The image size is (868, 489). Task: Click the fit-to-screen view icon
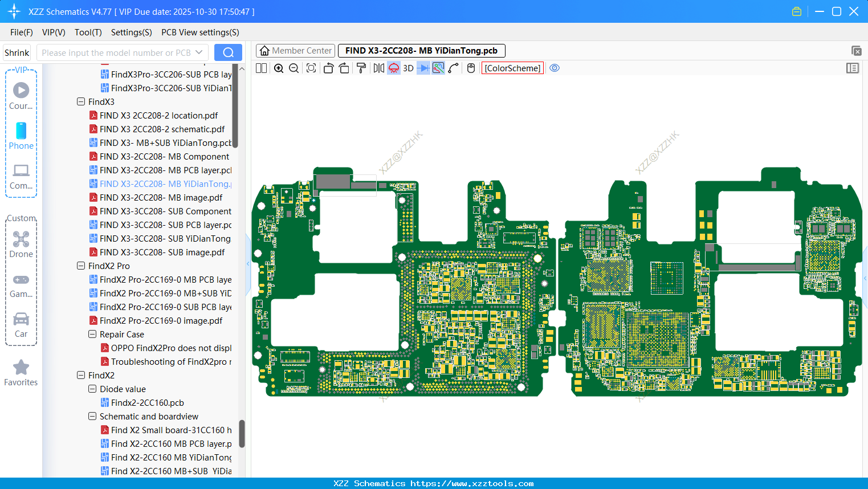(x=311, y=68)
